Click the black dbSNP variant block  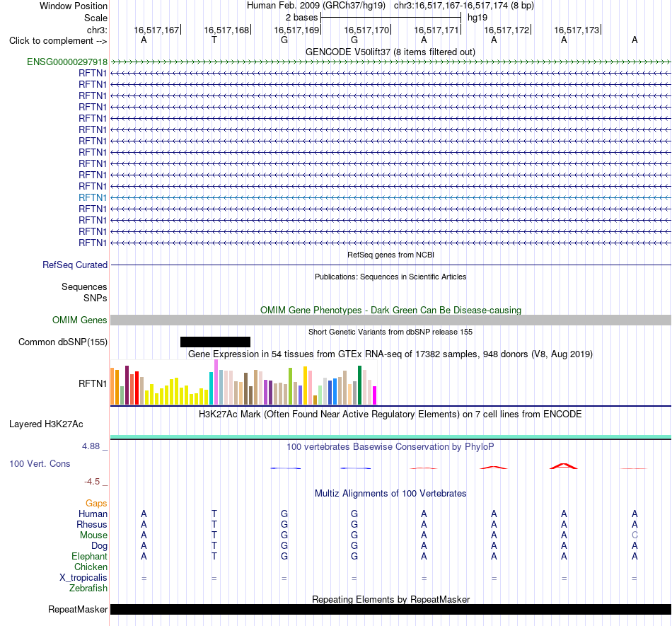pos(215,342)
